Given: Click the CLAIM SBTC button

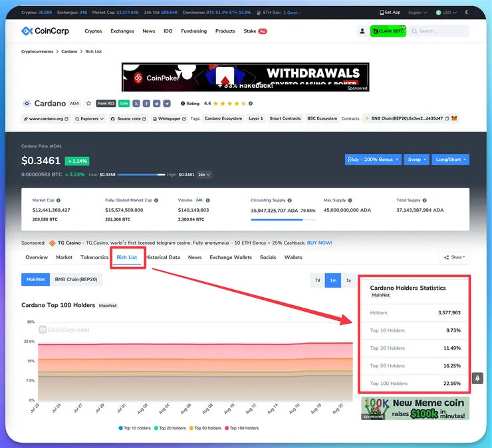Looking at the screenshot, I should point(388,31).
